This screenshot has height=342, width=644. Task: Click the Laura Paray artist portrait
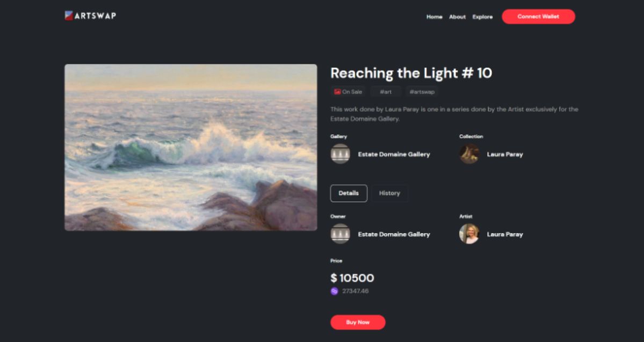[469, 234]
